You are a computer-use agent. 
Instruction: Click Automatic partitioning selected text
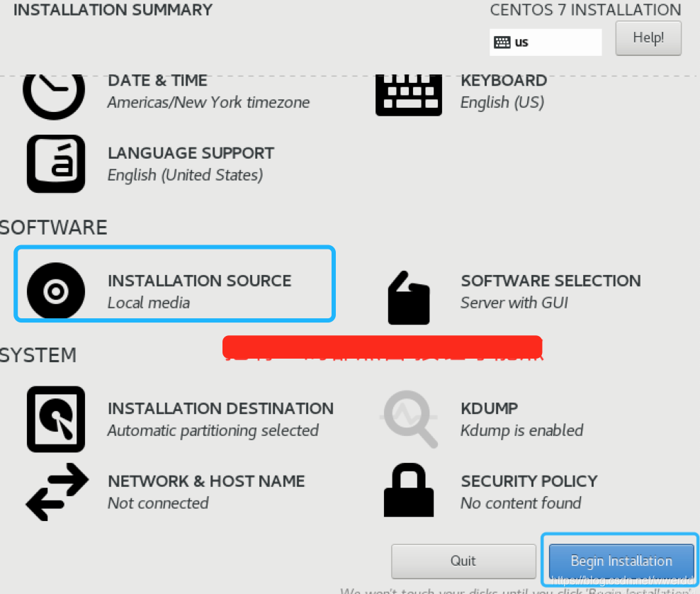coord(213,430)
